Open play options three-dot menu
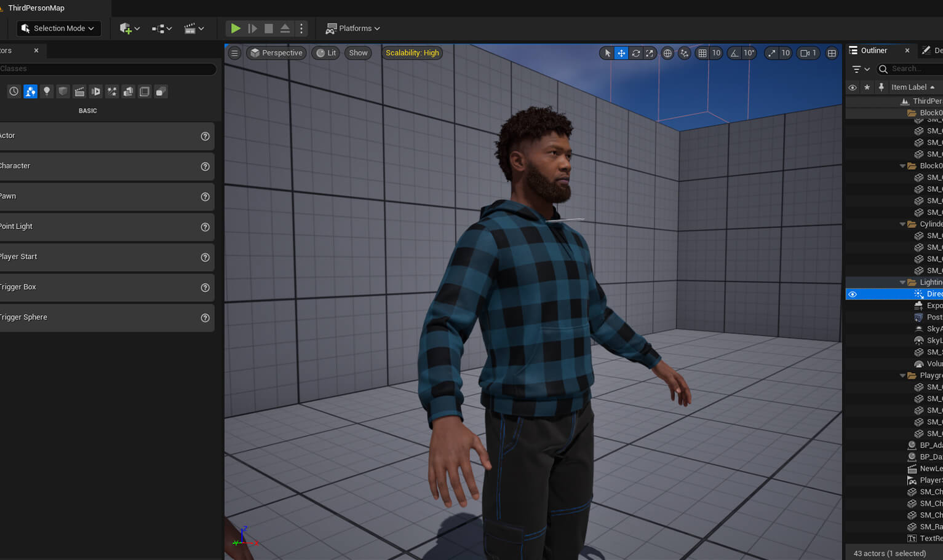The image size is (943, 560). [301, 28]
